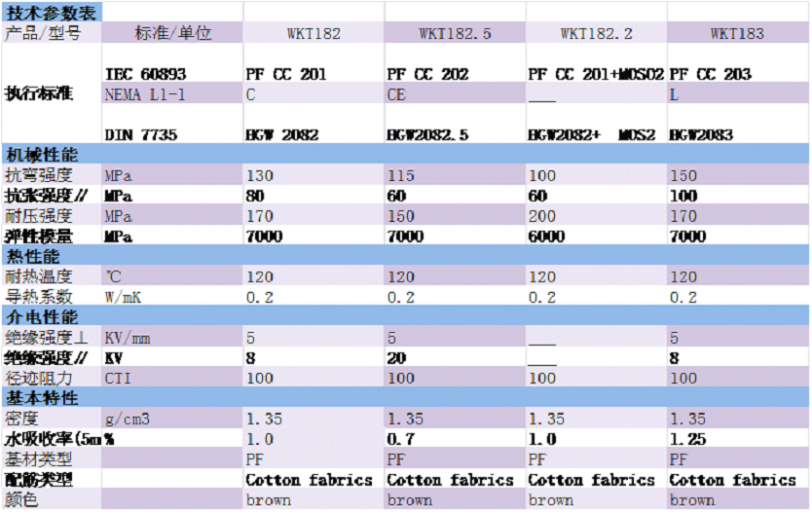812x512 pixels.
Task: Select the 抗弯强度 row label
Action: point(39,175)
